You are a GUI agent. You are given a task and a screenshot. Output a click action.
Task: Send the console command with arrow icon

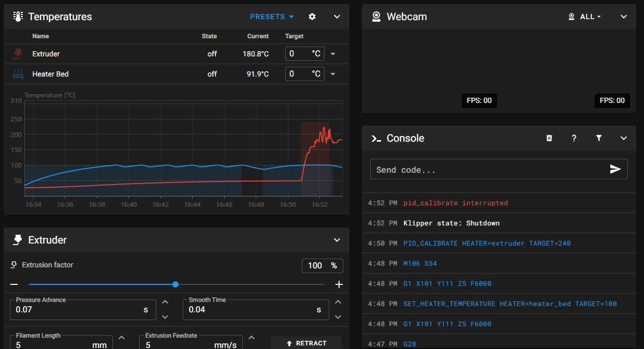point(615,169)
